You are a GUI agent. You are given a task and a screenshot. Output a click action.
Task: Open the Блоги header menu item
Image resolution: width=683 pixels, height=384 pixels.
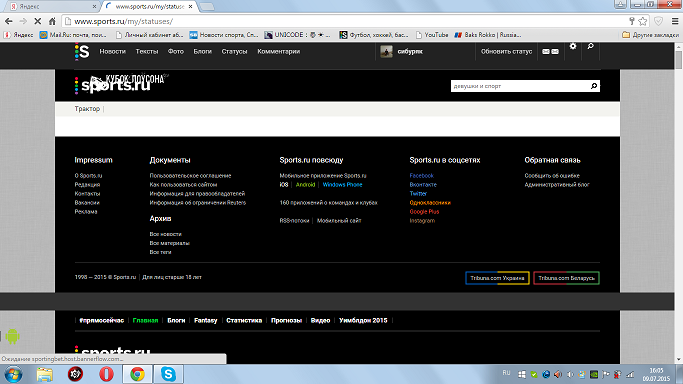(x=203, y=51)
